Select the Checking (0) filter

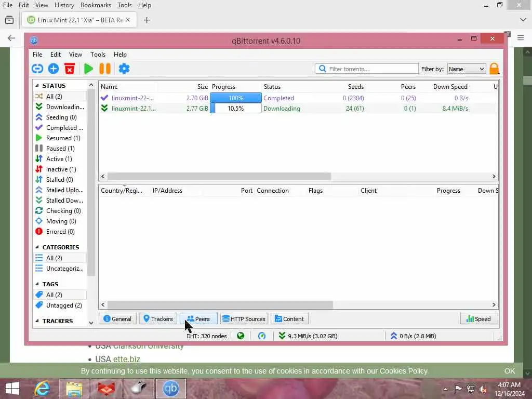click(x=60, y=211)
